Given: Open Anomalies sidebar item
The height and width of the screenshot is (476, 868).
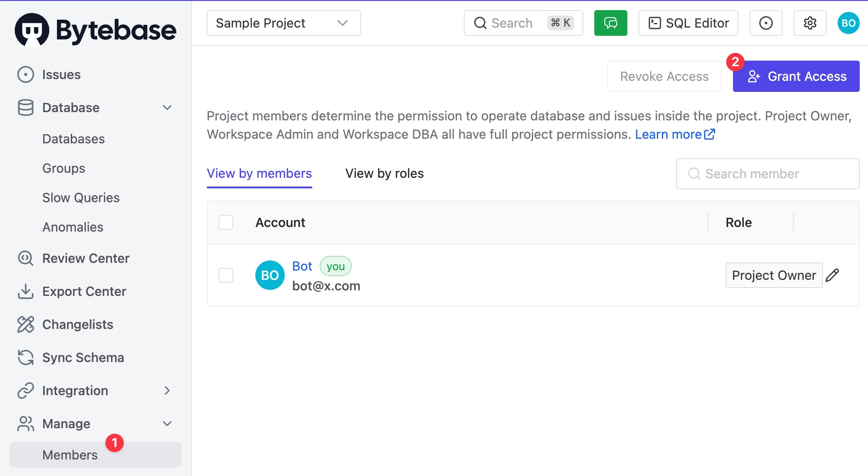Looking at the screenshot, I should point(73,227).
